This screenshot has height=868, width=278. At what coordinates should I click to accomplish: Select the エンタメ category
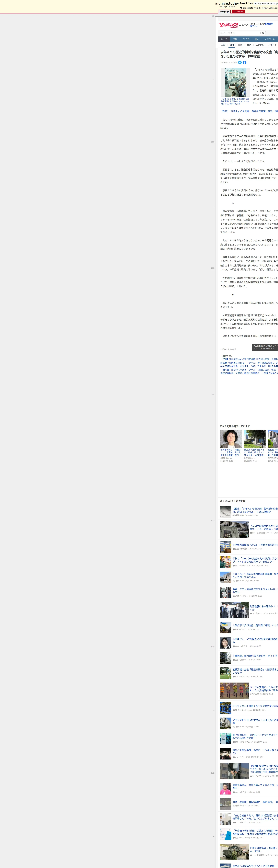260,45
